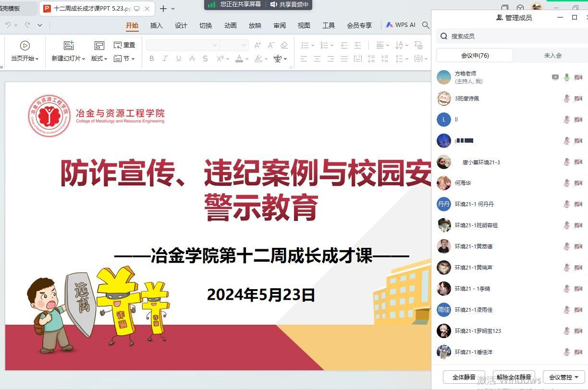Screen dimensions: 588x390
Task: Switch to the 插入 ribbon tab
Action: coord(156,25)
